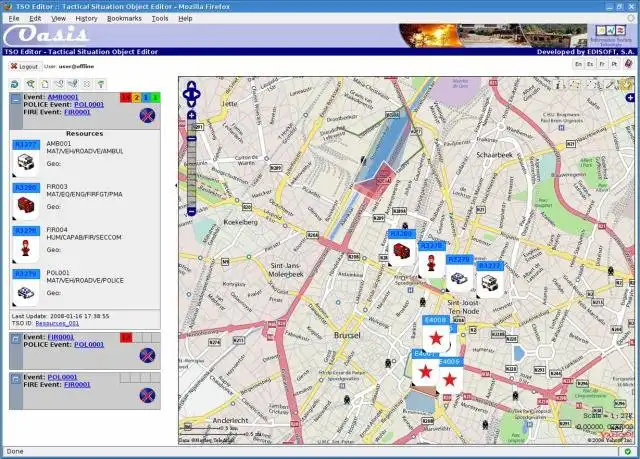Image resolution: width=640 pixels, height=459 pixels.
Task: Open the Help menu
Action: pyautogui.click(x=185, y=18)
